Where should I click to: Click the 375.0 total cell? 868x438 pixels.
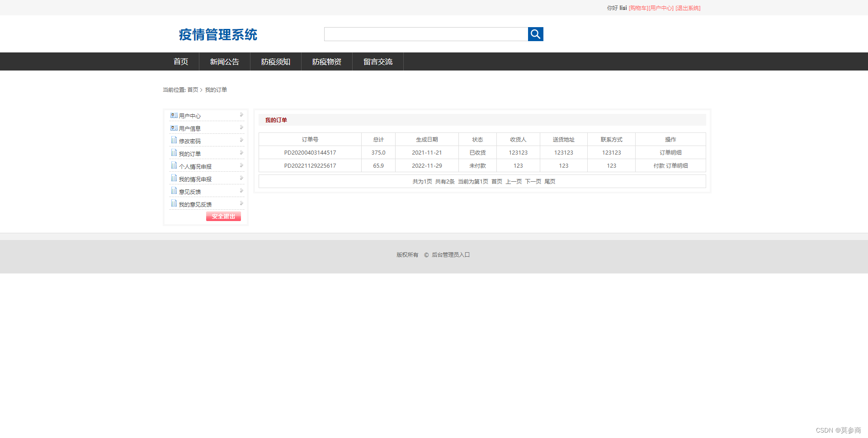pyautogui.click(x=378, y=153)
